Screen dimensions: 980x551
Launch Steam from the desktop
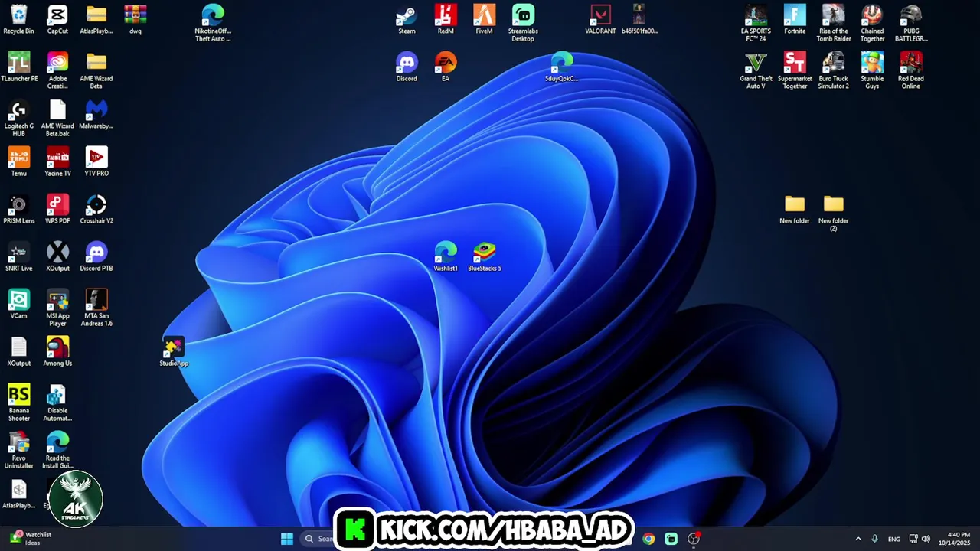pos(407,20)
